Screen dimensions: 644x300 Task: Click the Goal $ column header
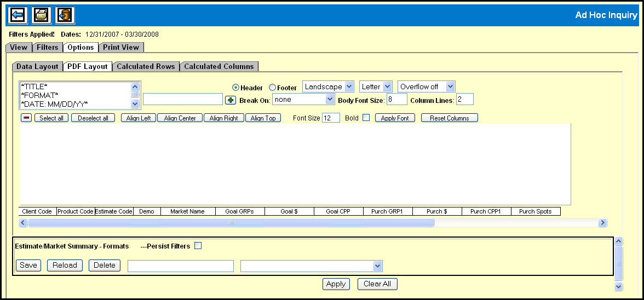pyautogui.click(x=289, y=212)
